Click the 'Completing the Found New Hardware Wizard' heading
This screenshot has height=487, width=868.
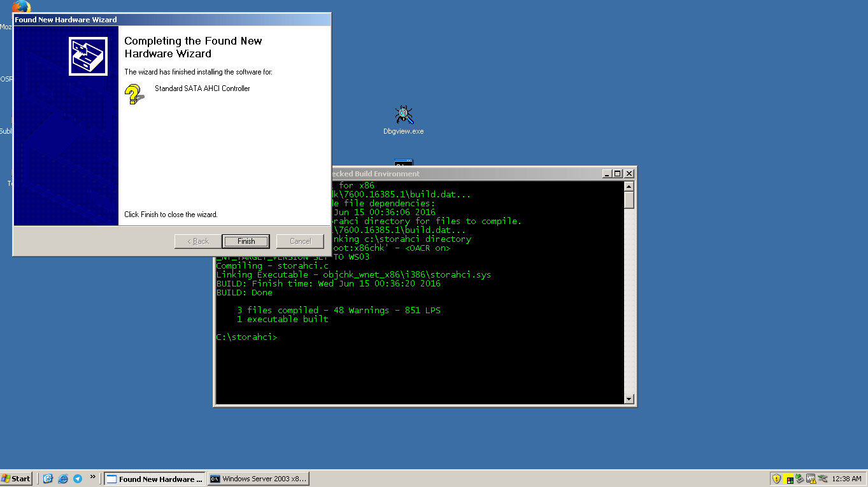point(194,47)
